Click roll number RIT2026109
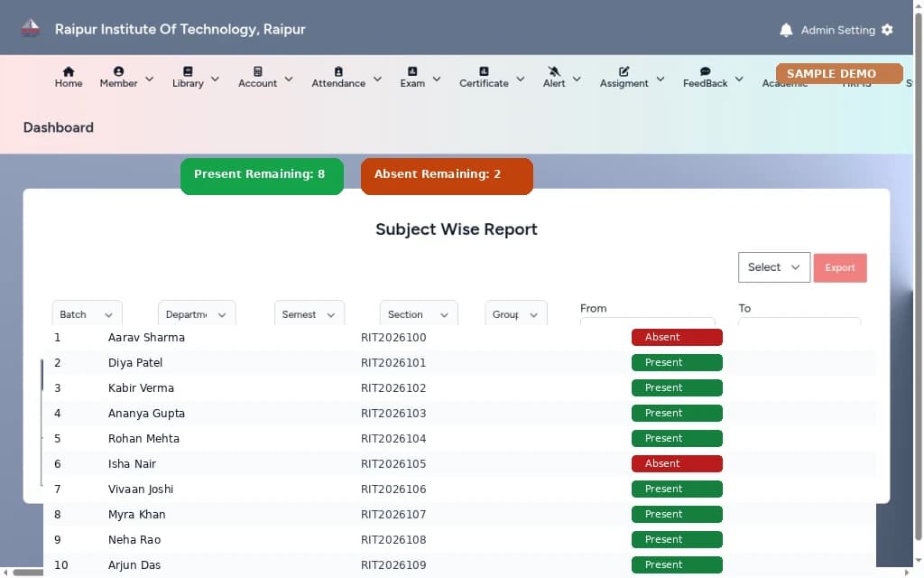Screen dimensions: 924x578 (393, 565)
